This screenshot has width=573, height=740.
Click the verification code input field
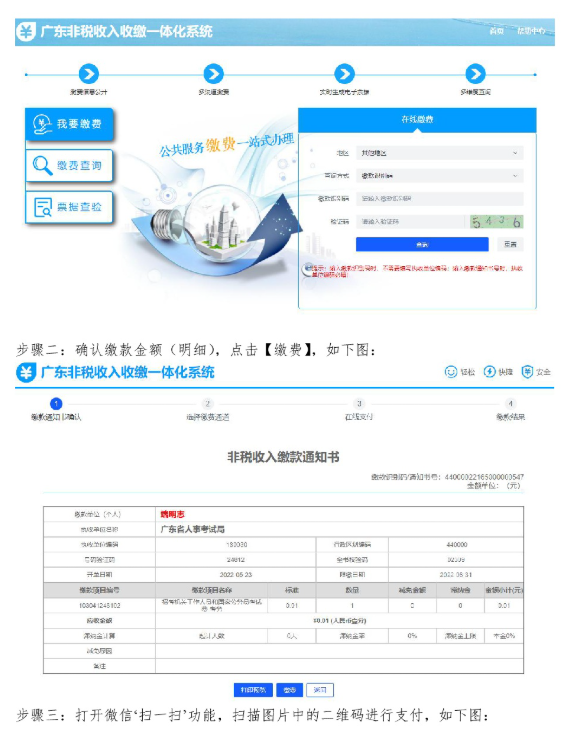411,221
